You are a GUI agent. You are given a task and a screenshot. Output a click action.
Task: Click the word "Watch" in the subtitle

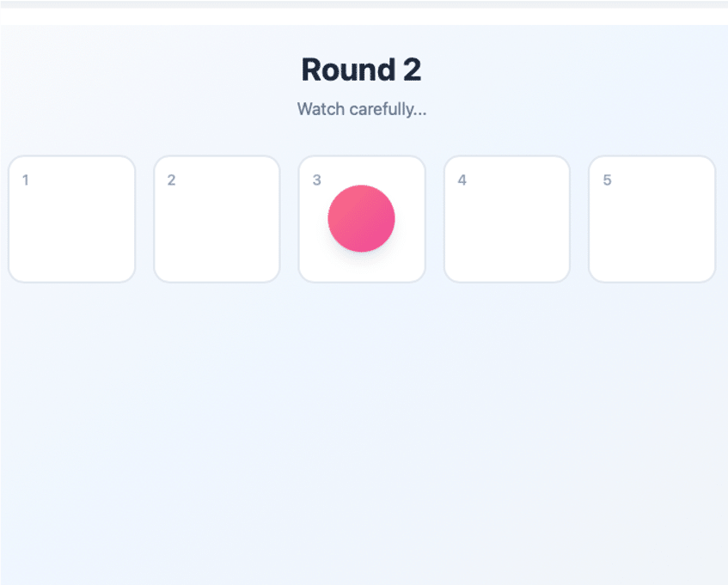point(321,109)
